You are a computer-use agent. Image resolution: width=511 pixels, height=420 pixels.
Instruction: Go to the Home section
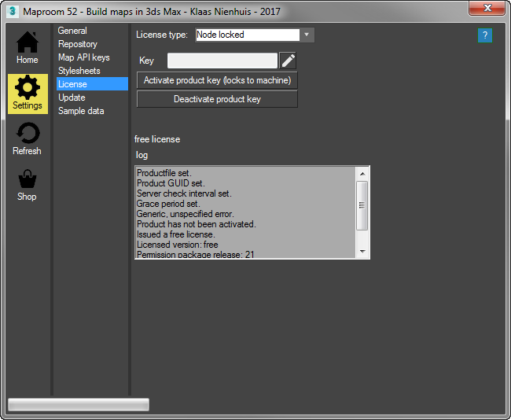28,48
